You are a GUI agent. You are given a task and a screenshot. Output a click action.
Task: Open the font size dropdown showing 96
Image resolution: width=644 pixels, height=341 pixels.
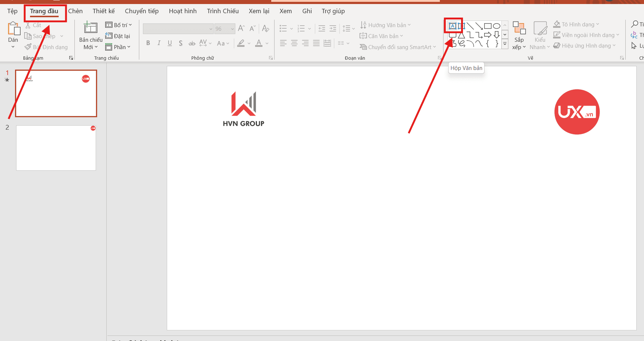point(232,29)
